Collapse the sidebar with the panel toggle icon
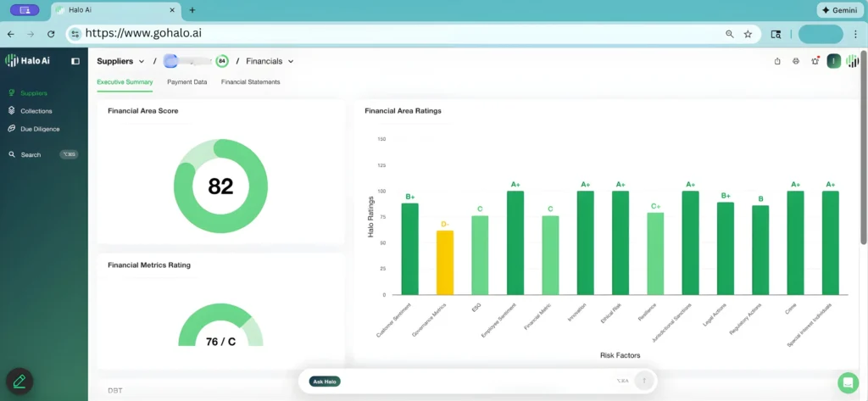Viewport: 868px width, 401px height. 75,61
